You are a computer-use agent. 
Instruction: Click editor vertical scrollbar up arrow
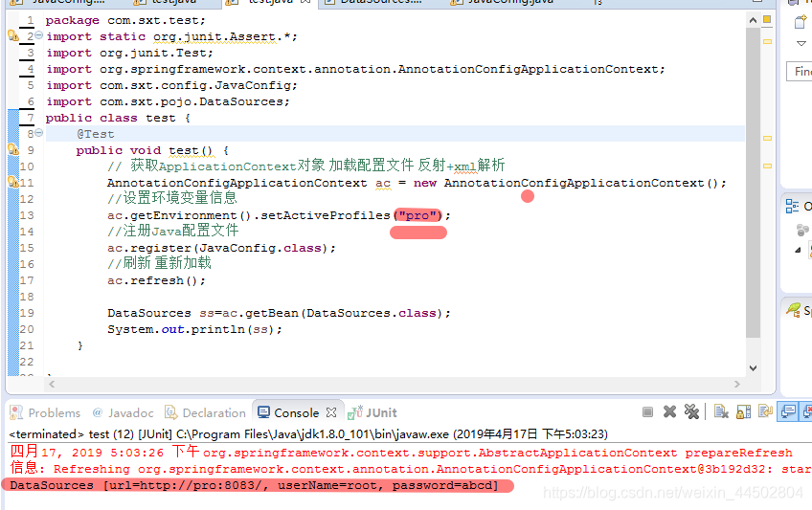click(x=753, y=20)
